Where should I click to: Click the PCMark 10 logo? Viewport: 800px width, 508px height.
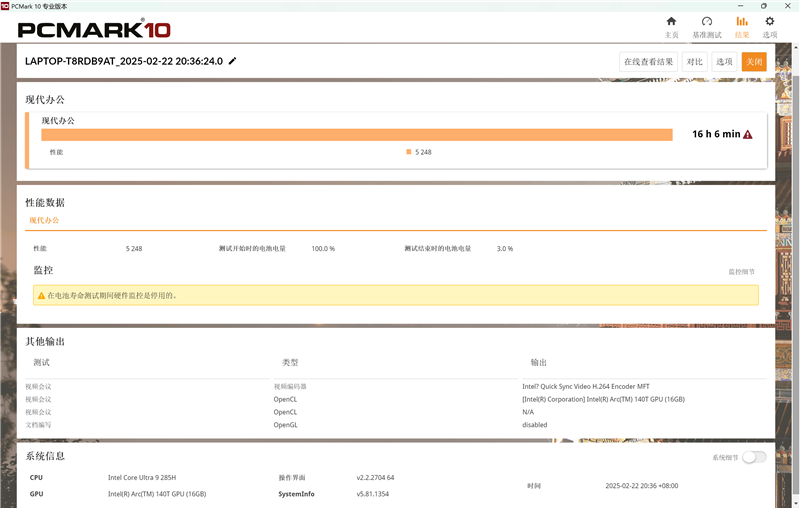point(94,29)
